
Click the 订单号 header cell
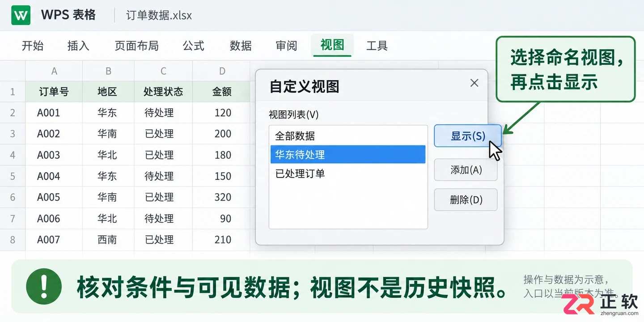click(x=54, y=92)
